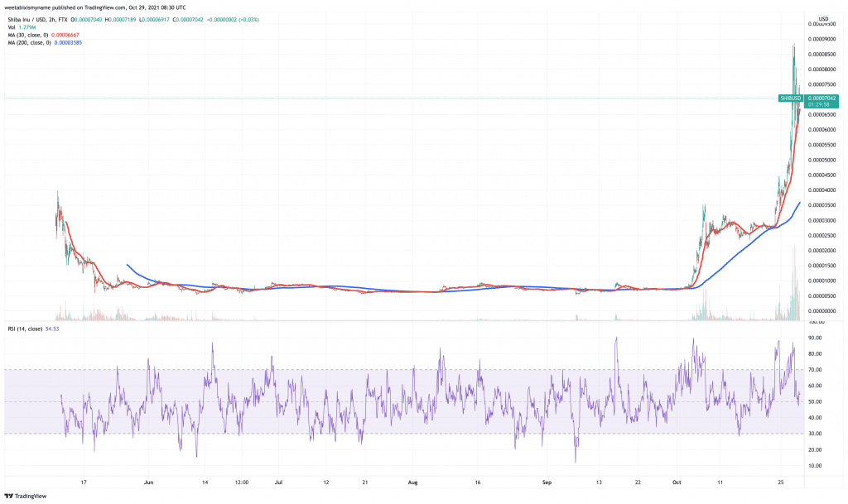
Task: Click the RSI 50.00 axis label
Action: tap(815, 402)
